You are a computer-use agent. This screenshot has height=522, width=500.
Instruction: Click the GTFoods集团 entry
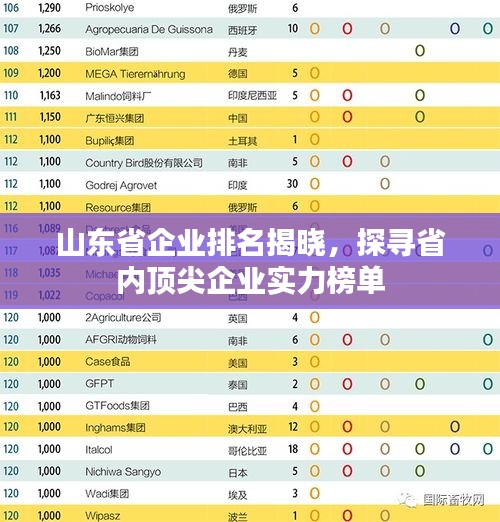coord(117,406)
